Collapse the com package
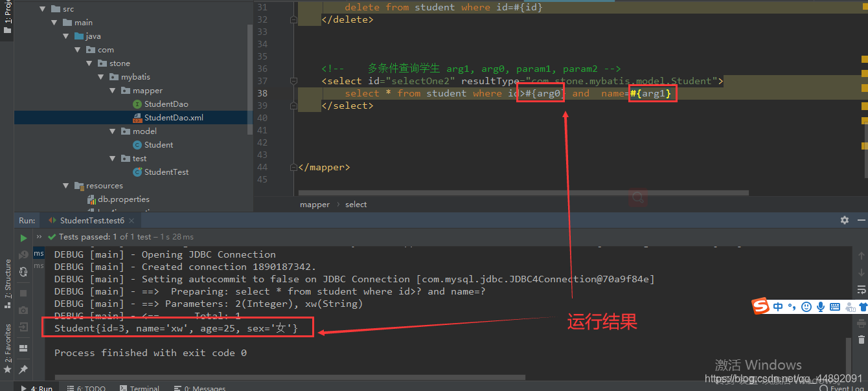Viewport: 868px width, 391px height. pyautogui.click(x=78, y=50)
